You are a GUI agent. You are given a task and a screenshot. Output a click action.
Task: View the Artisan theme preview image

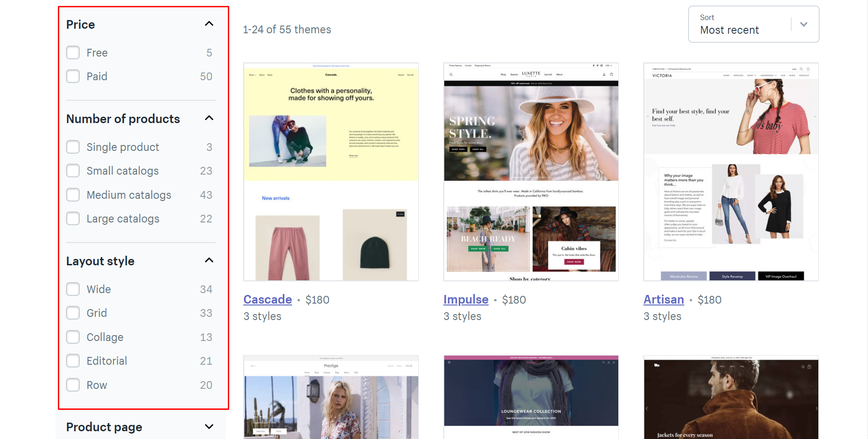(x=731, y=172)
